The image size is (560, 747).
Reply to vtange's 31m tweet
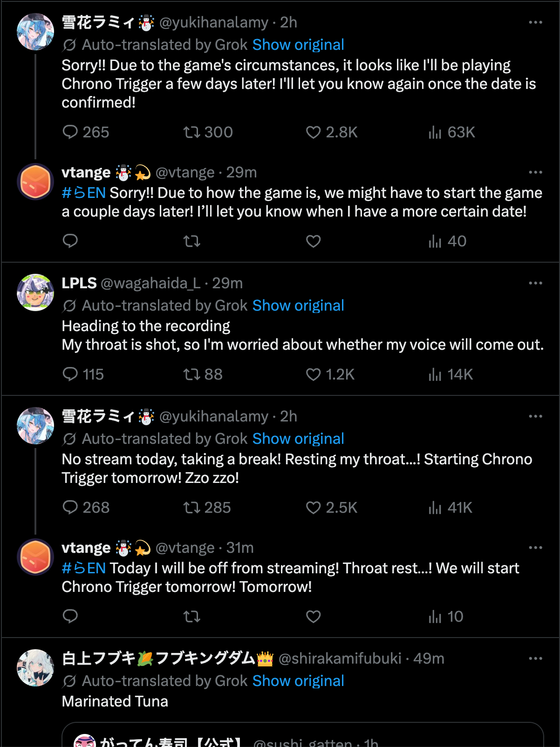click(70, 616)
